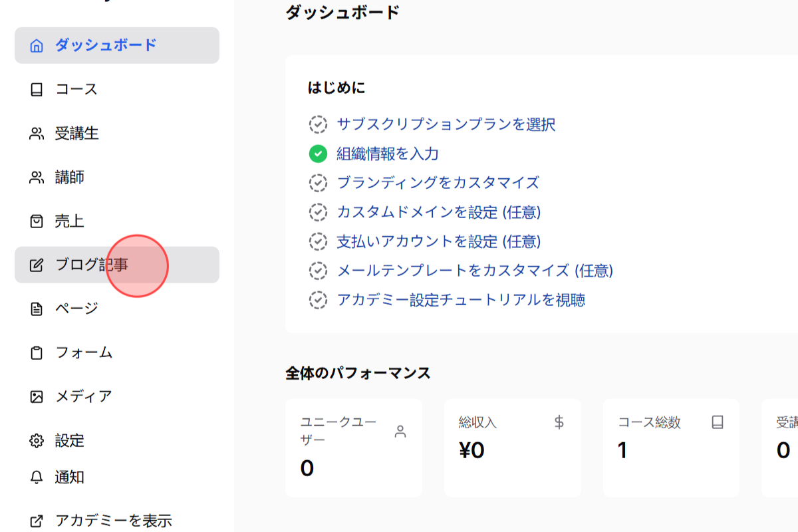Toggle the checkmark for サブスクリプションプランを選択
Viewport: 798px width, 532px height.
click(x=317, y=124)
